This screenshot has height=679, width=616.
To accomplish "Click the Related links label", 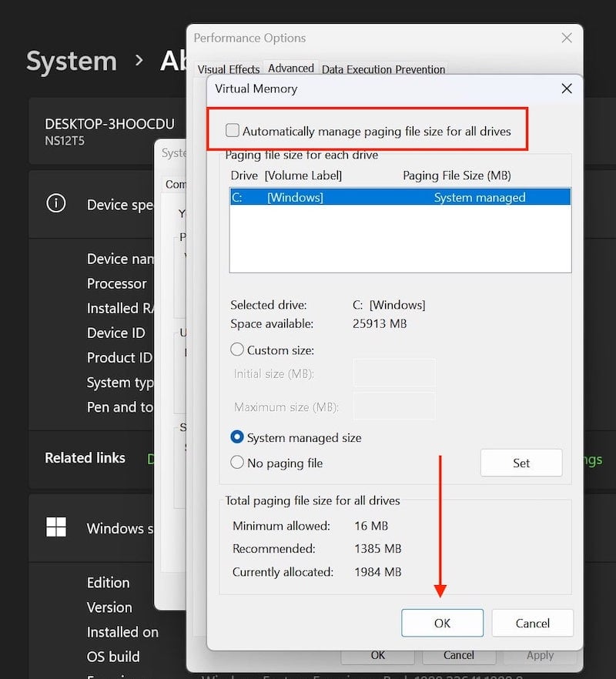I will tap(85, 458).
